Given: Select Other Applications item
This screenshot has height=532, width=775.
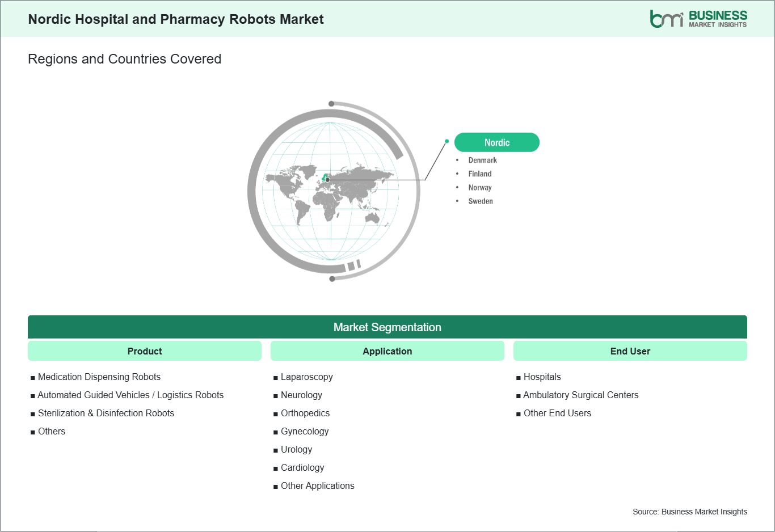Looking at the screenshot, I should (318, 486).
